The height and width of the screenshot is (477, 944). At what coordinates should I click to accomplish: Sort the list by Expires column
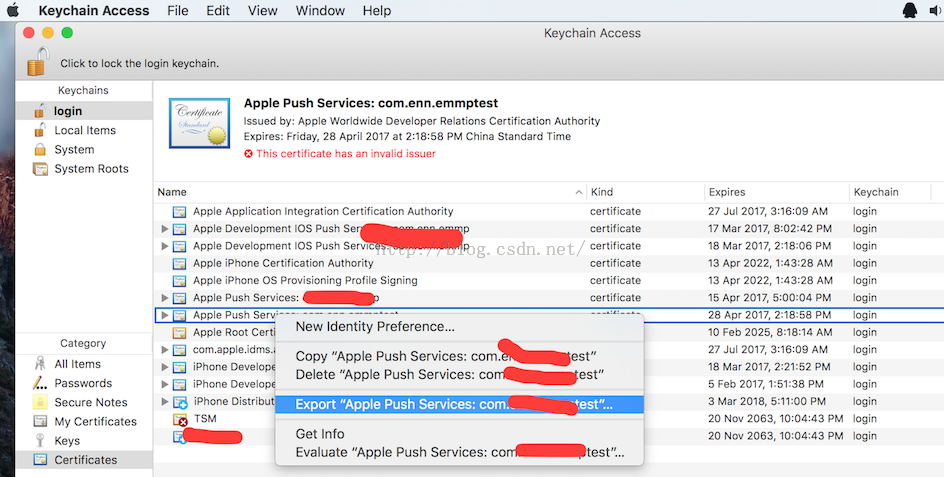pos(726,192)
